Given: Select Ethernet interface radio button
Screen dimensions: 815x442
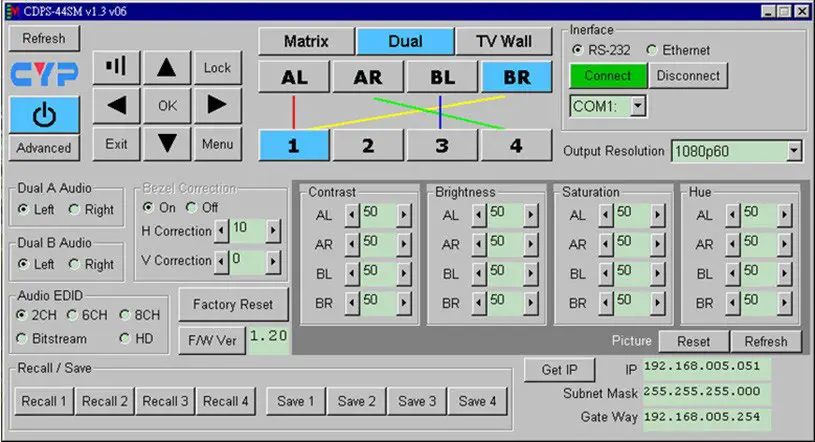Looking at the screenshot, I should click(652, 50).
